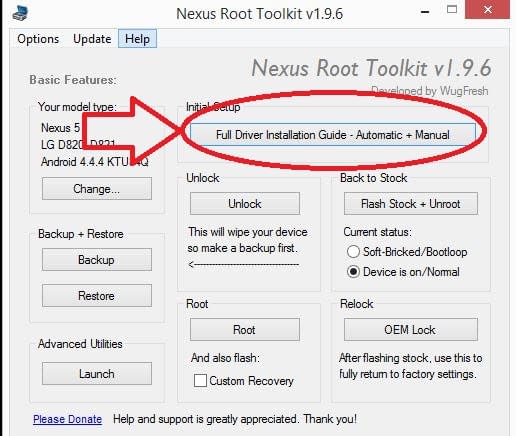
Task: Open the Please Donate link
Action: pos(67,419)
